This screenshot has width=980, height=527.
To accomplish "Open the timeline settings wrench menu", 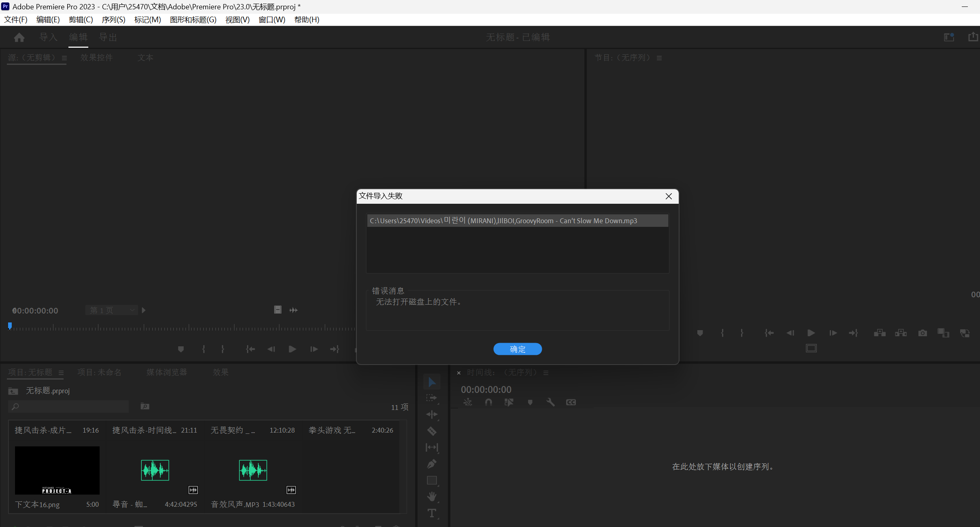I will pos(550,402).
